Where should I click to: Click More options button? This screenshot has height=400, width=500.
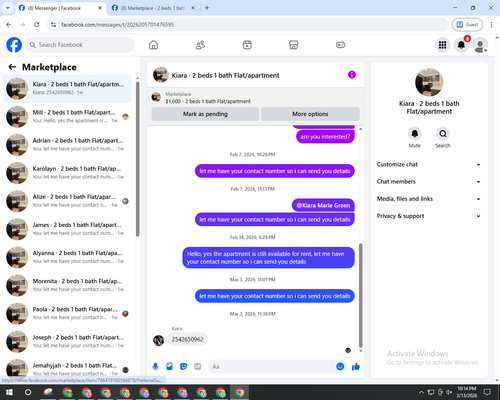click(310, 114)
